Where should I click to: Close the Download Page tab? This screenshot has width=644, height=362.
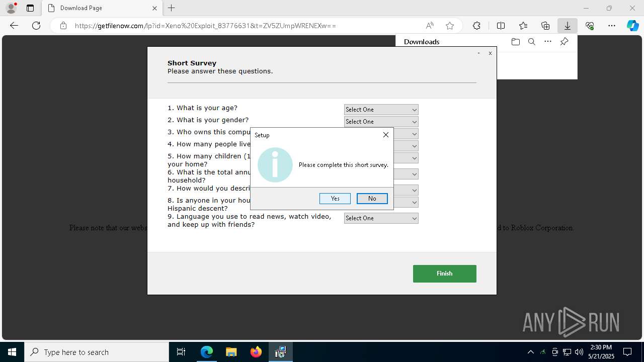pos(155,8)
